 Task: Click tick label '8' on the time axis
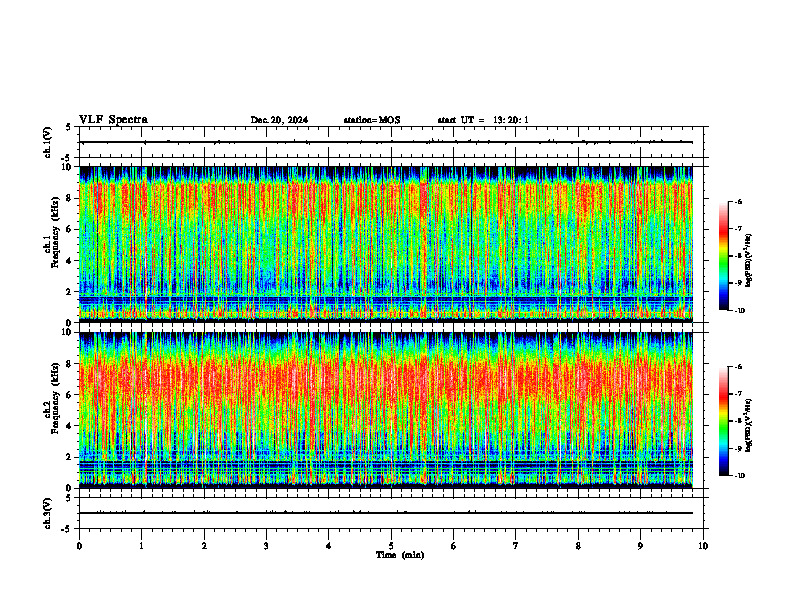click(x=578, y=546)
